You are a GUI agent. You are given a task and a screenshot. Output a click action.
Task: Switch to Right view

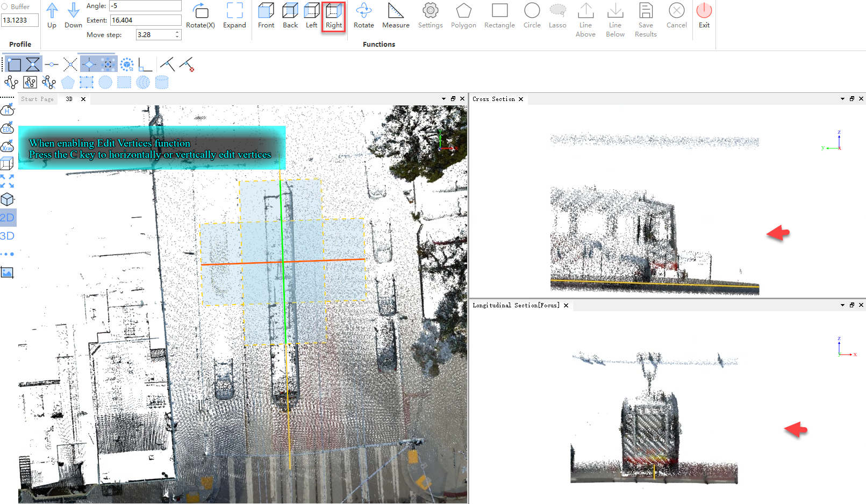click(334, 16)
